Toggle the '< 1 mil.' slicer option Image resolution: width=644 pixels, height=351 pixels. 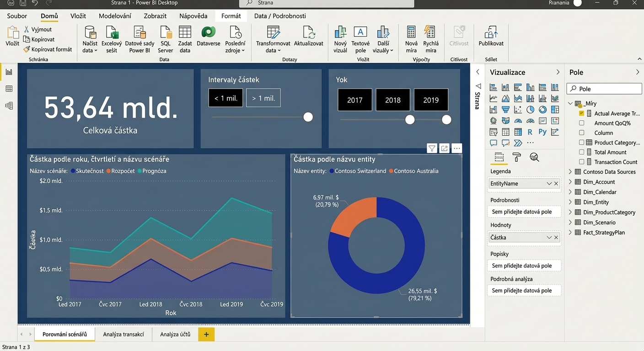(225, 98)
